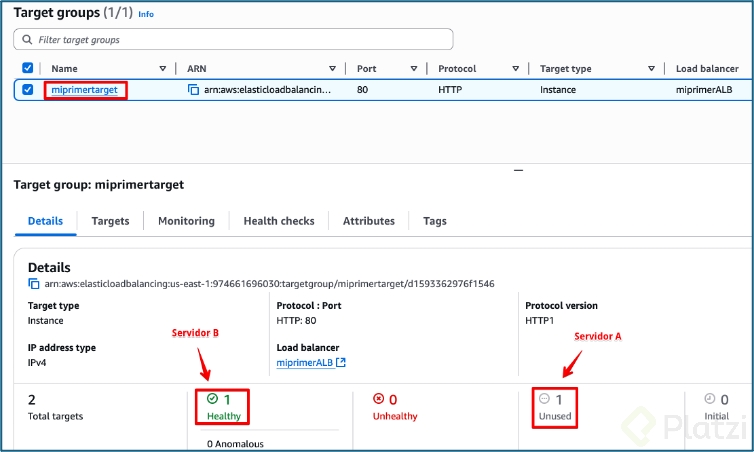Click the panel resize handle above details
This screenshot has height=452, width=754.
click(x=518, y=170)
